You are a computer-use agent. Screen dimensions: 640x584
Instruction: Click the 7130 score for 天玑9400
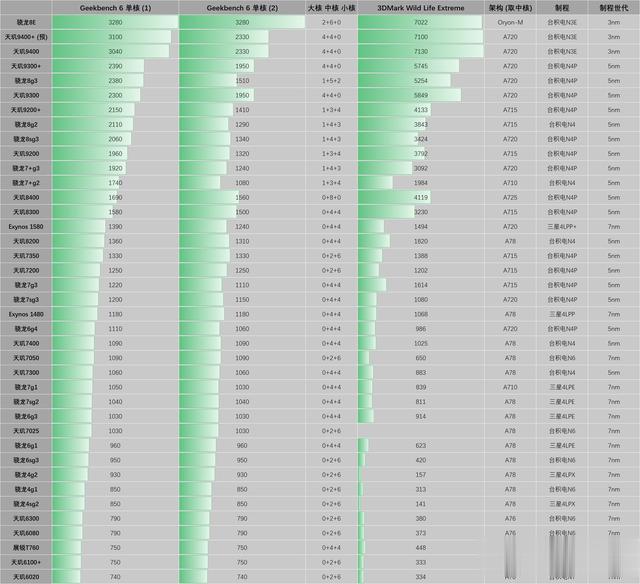pyautogui.click(x=421, y=51)
